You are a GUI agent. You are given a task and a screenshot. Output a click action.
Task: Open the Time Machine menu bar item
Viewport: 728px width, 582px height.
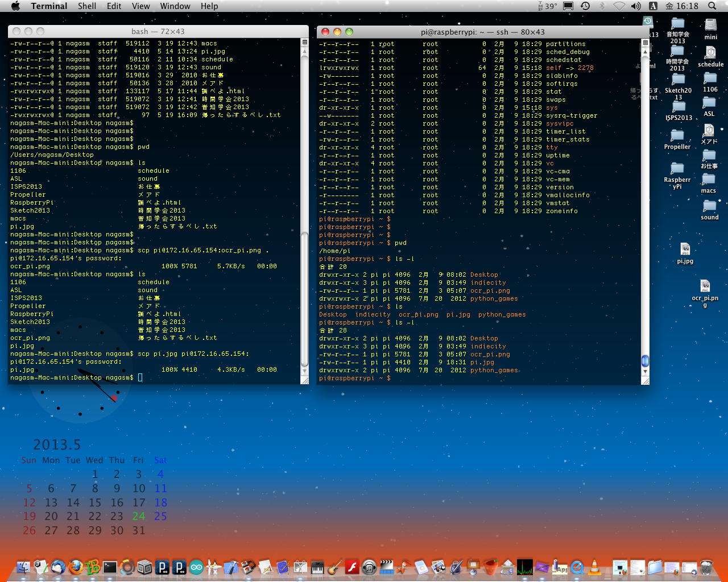pyautogui.click(x=585, y=6)
